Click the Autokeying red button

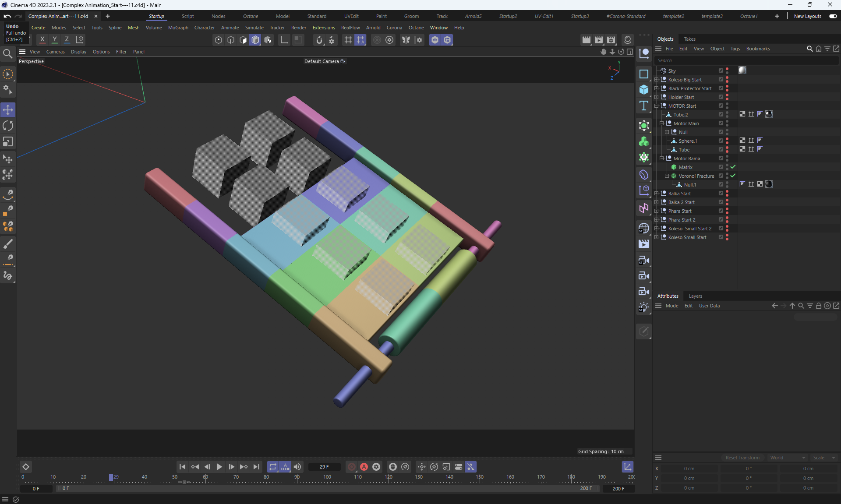364,467
